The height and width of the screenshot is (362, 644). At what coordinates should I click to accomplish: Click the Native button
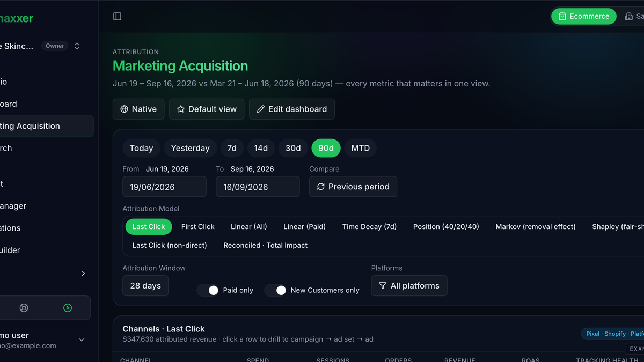coord(138,109)
